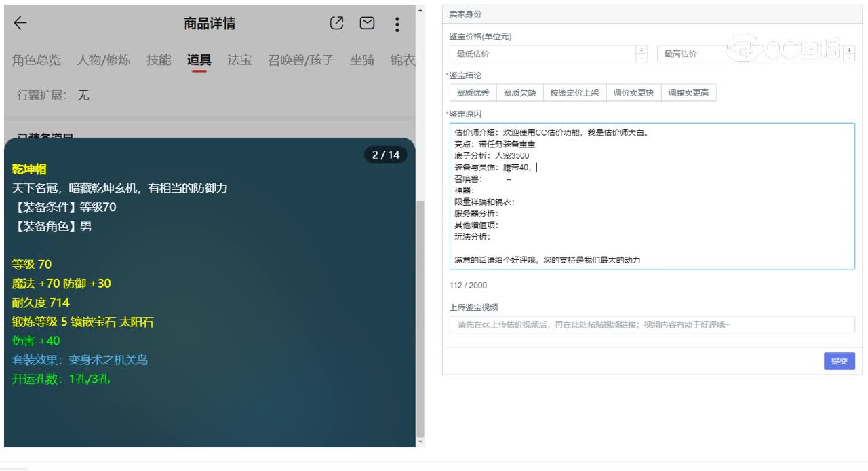Image resolution: width=868 pixels, height=471 pixels.
Task: Click the back arrow on 商品详情 page
Action: tap(20, 23)
